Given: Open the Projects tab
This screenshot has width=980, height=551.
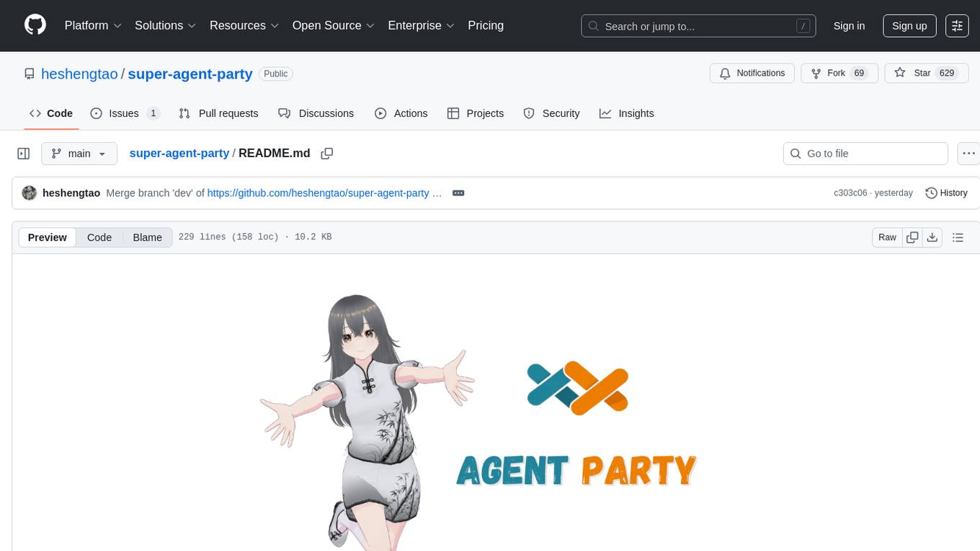Looking at the screenshot, I should [x=476, y=113].
